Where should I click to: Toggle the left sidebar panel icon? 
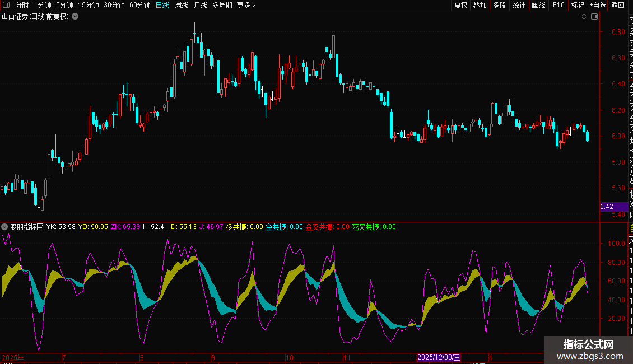pos(6,5)
